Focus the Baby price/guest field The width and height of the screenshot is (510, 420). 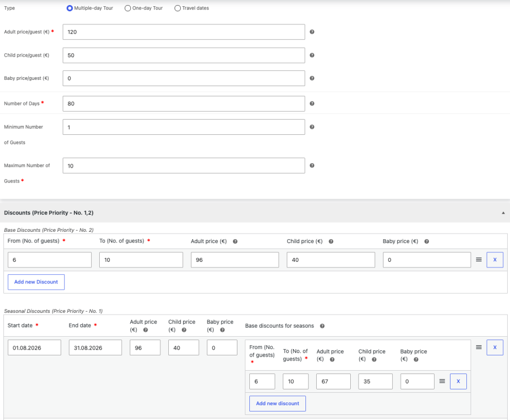(x=184, y=78)
